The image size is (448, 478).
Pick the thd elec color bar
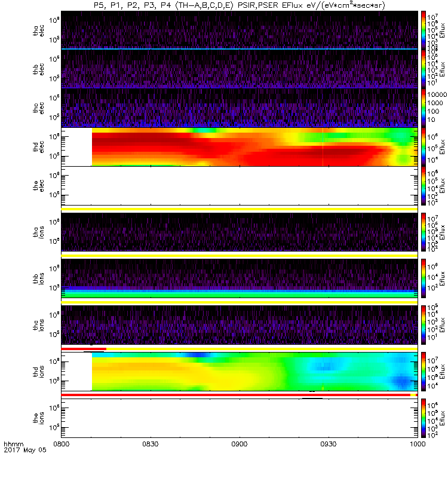[424, 147]
